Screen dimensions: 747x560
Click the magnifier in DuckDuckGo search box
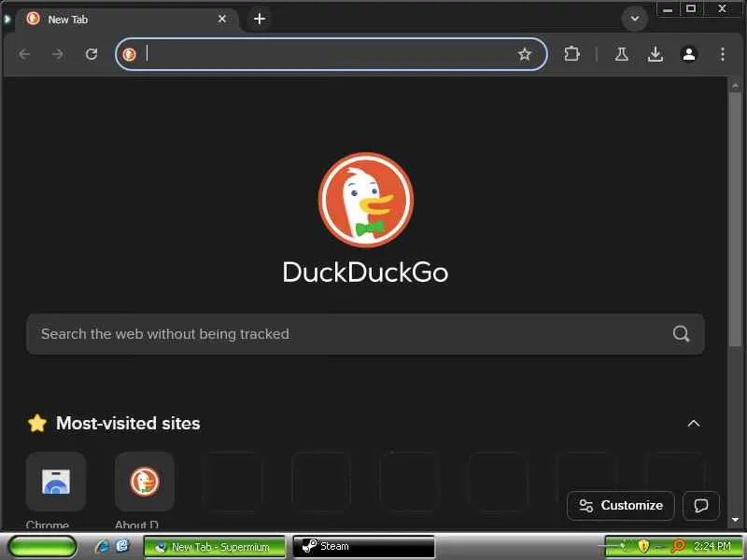tap(682, 334)
